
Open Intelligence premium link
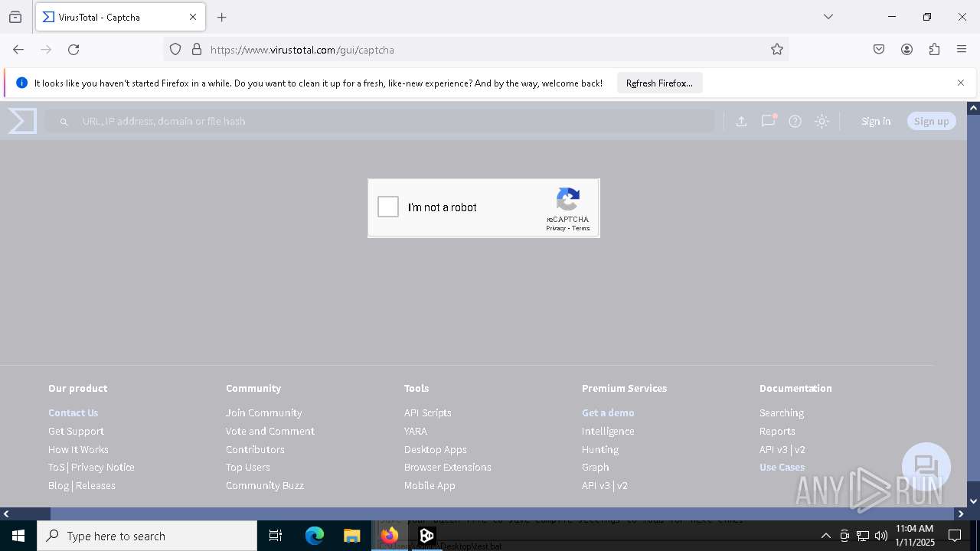[608, 431]
